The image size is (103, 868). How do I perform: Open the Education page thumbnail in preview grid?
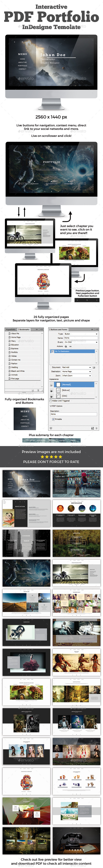26,514
